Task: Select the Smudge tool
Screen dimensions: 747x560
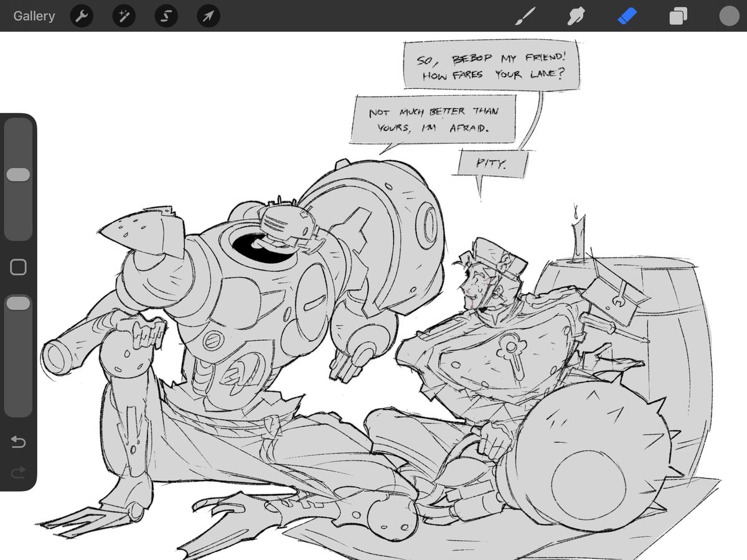Action: point(576,16)
